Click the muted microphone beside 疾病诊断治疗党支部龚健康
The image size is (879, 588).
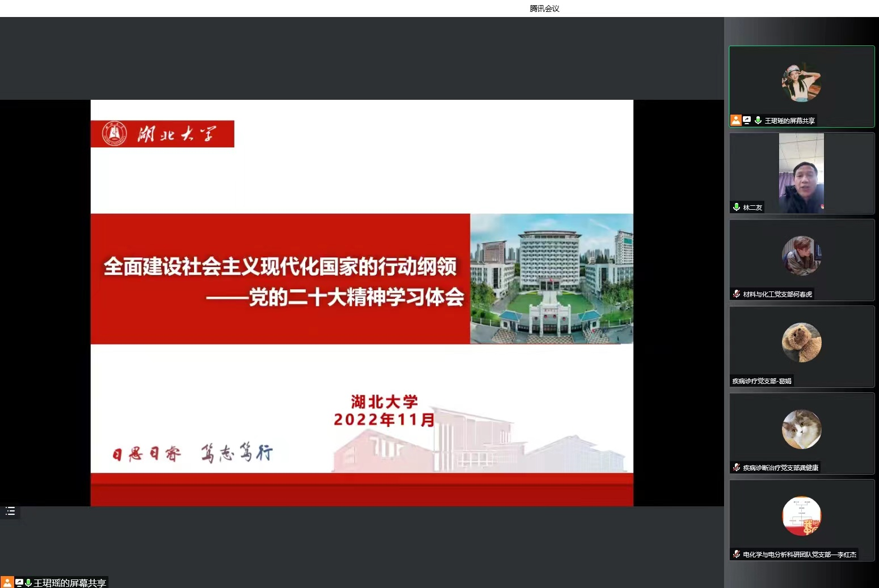(737, 467)
